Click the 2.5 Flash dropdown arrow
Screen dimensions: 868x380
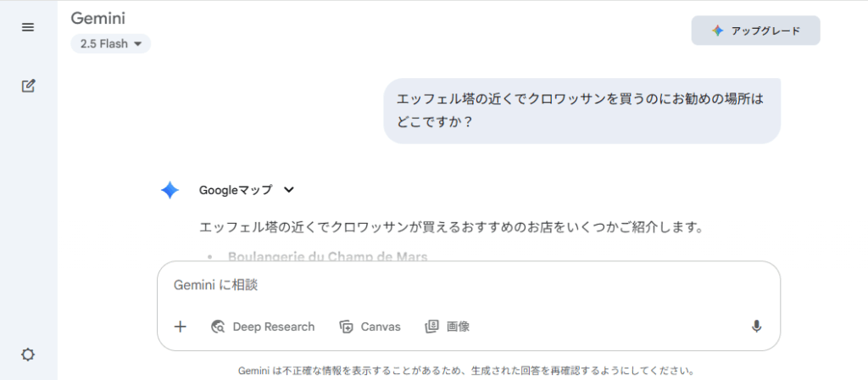coord(138,44)
